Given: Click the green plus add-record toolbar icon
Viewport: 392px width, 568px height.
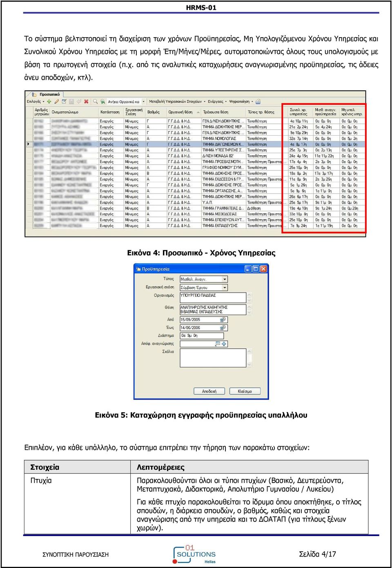Looking at the screenshot, I should 49,101.
